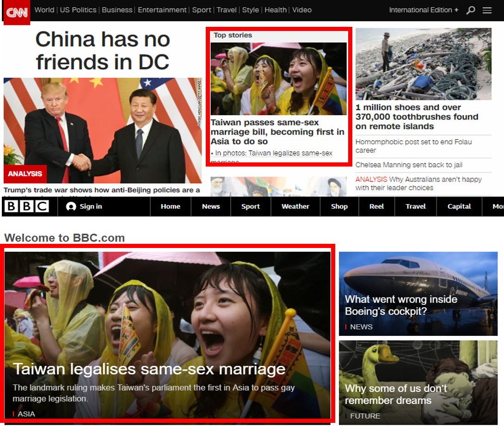Click 'Welcome to BBC.com' heading

pos(64,238)
